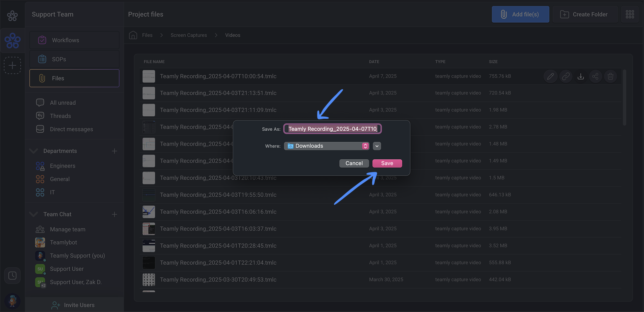Image resolution: width=644 pixels, height=312 pixels.
Task: Select file Teamly Recording_2025-04-03T21:13:51.tmlc
Action: coord(218,93)
